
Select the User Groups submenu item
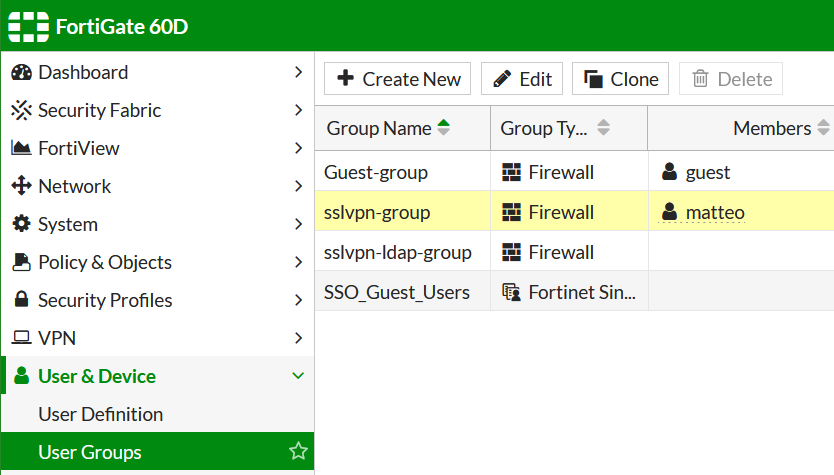click(x=157, y=452)
